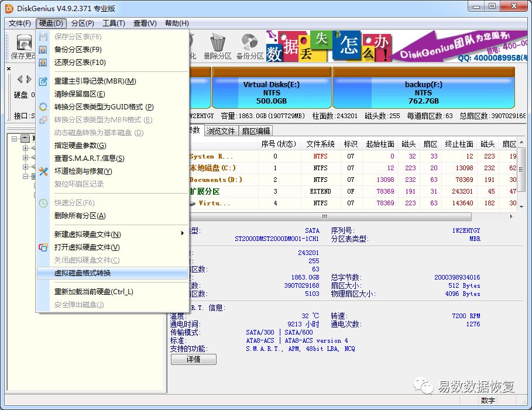Open the 文件(F) menu

[20, 23]
